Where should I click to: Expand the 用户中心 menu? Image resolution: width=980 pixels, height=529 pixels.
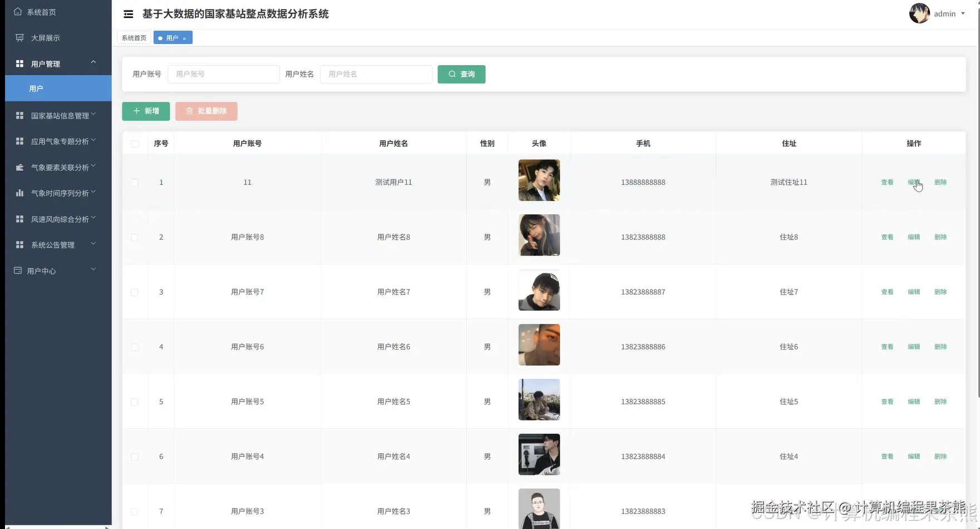[94, 269]
